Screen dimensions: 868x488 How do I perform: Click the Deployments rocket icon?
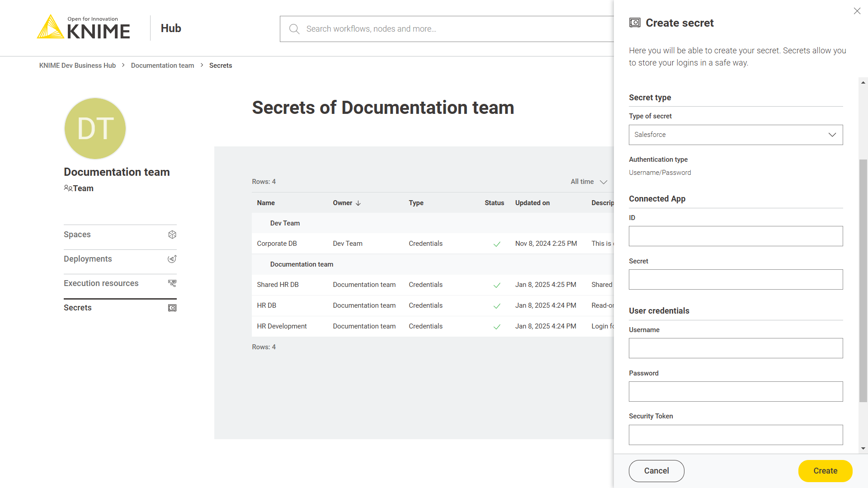tap(172, 259)
